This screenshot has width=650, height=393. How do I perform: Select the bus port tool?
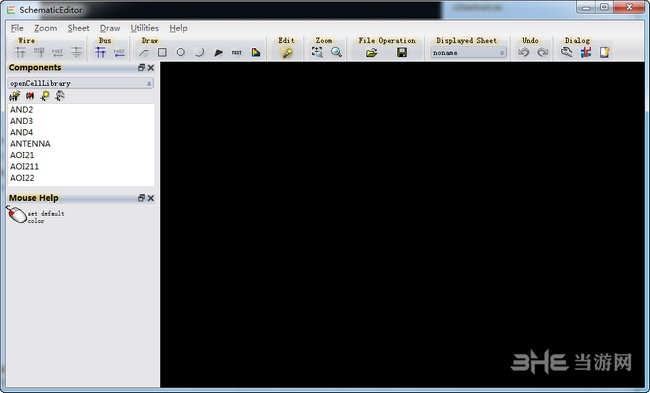(x=119, y=52)
